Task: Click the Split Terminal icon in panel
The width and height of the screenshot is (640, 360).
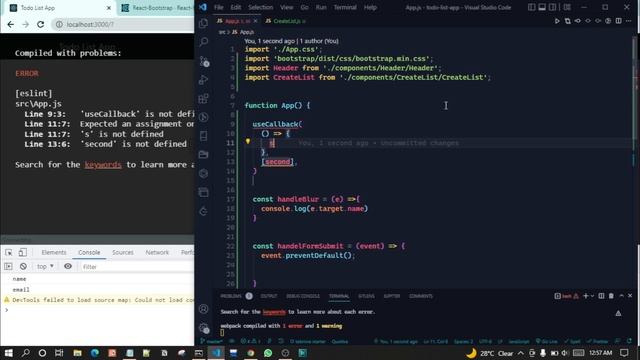Action: coord(601,296)
